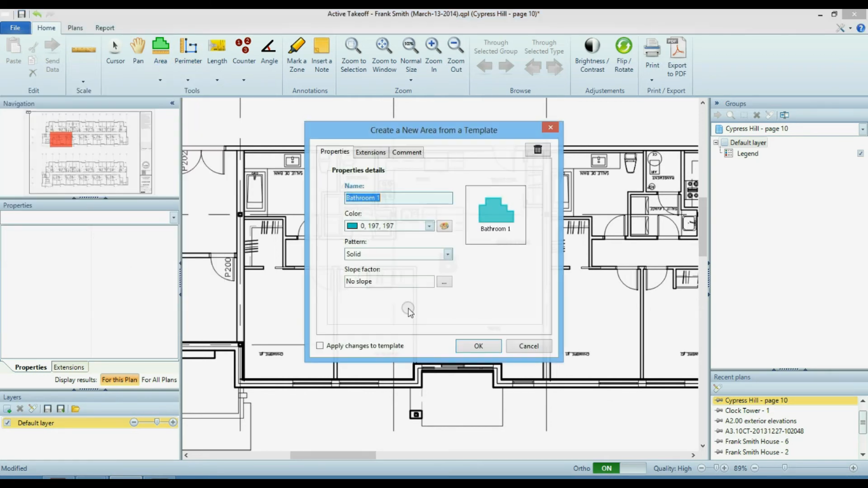The width and height of the screenshot is (868, 488).
Task: Toggle Default layer visibility checkbox
Action: tap(8, 423)
